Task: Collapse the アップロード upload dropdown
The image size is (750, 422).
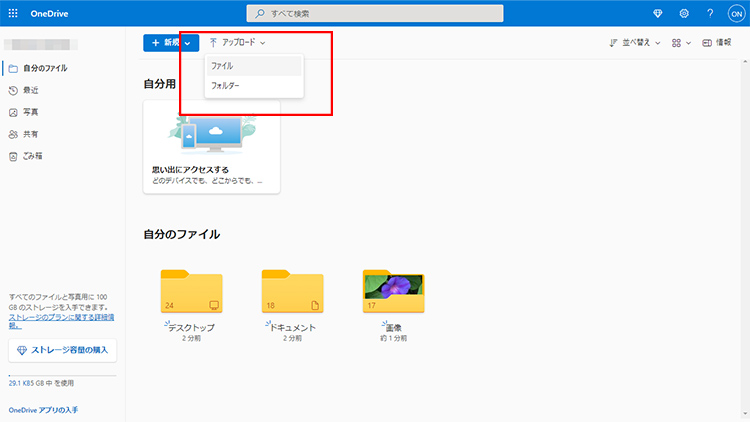Action: (x=238, y=43)
